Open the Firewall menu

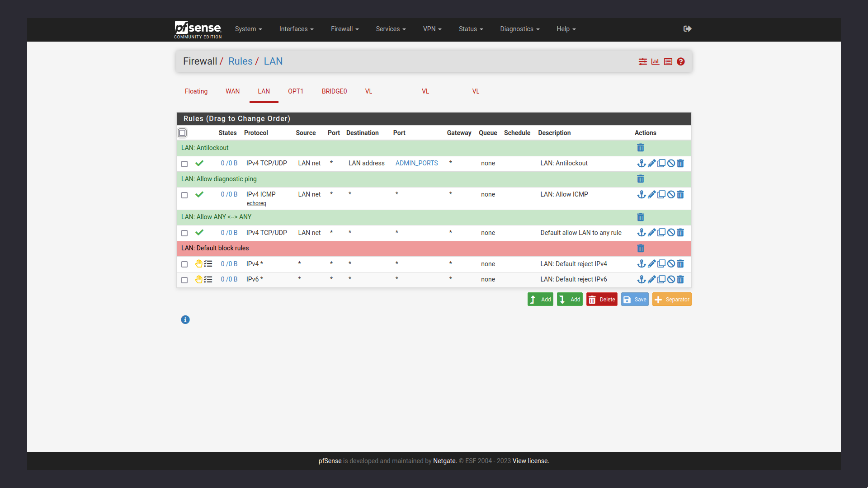click(344, 29)
